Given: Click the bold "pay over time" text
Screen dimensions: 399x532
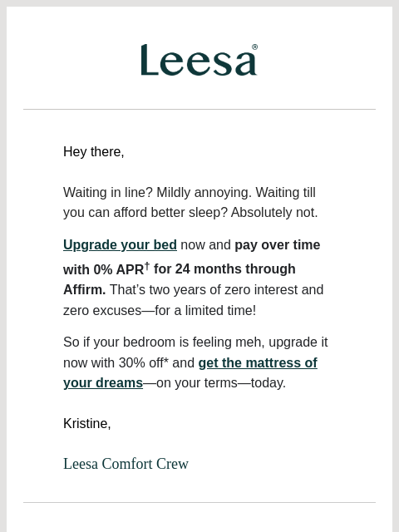Looking at the screenshot, I should [277, 244].
